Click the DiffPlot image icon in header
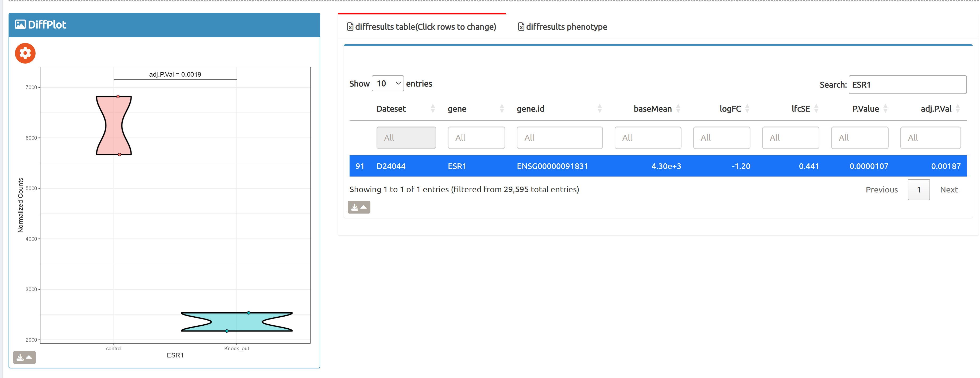 coord(20,25)
